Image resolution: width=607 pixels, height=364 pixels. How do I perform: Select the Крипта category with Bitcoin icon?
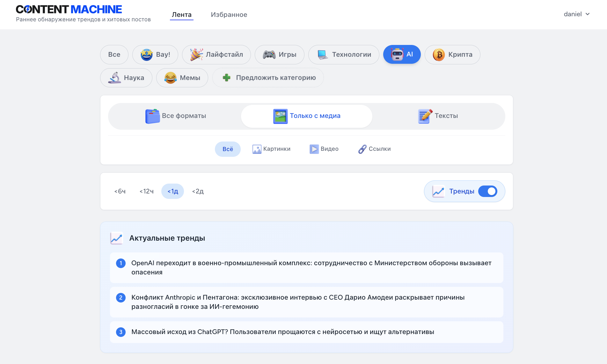point(452,55)
